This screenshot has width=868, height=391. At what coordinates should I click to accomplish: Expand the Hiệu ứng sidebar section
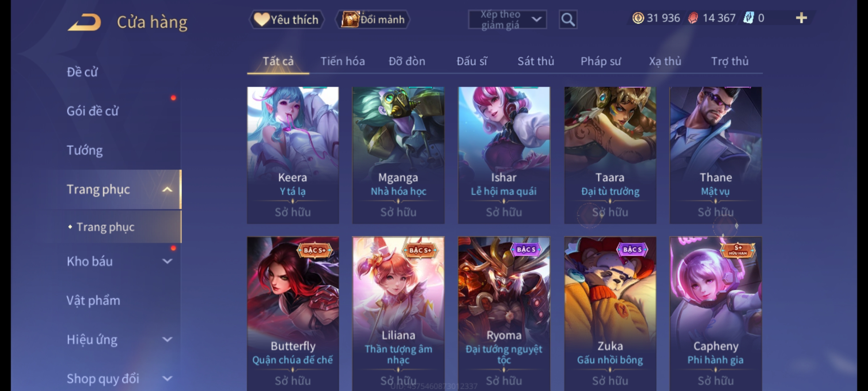tap(167, 339)
